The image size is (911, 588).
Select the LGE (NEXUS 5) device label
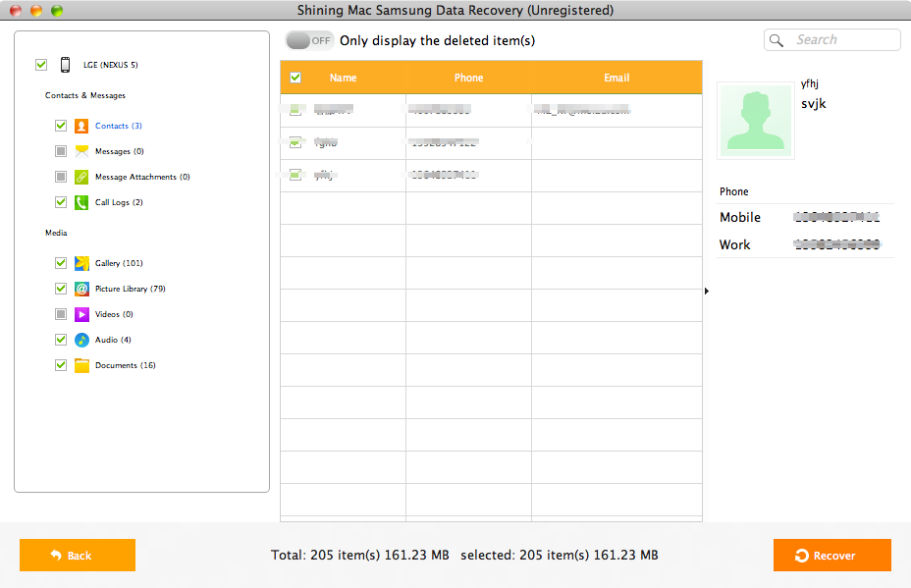point(110,65)
